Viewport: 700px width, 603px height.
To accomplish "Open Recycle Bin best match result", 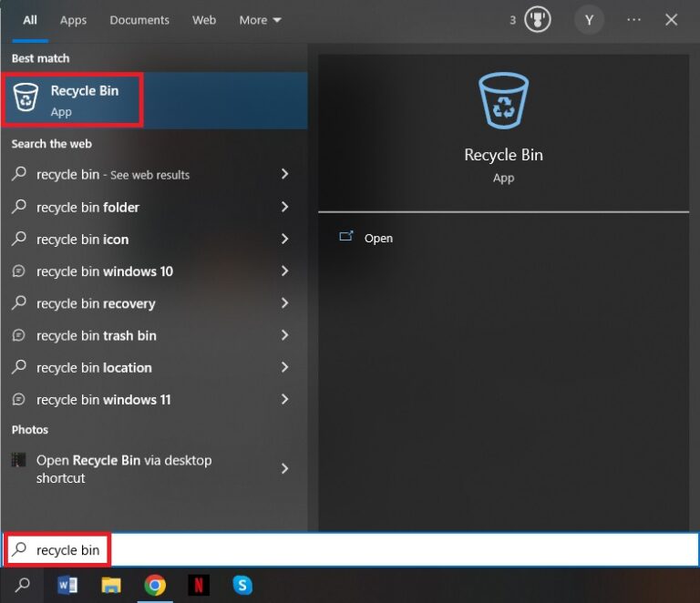I will [73, 101].
